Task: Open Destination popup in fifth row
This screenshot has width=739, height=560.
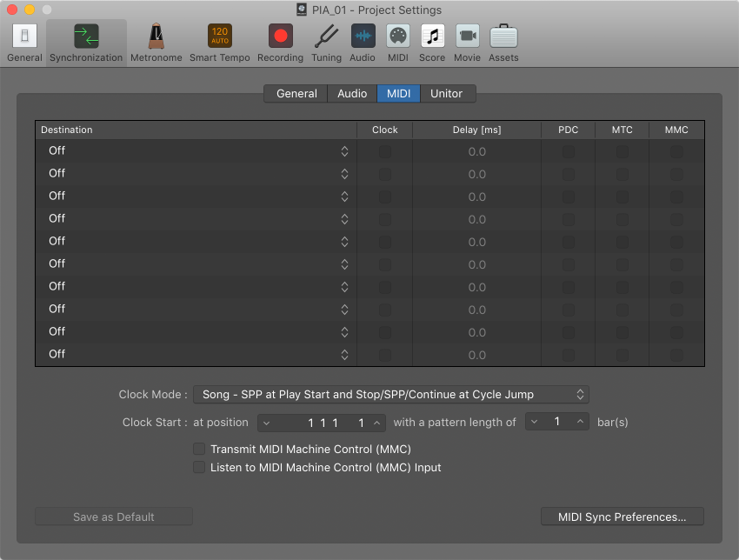Action: (196, 242)
